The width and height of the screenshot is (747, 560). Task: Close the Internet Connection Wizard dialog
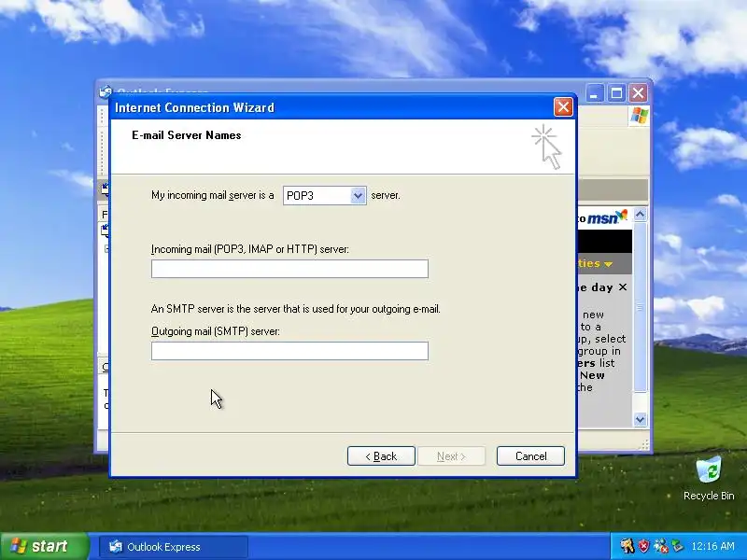pos(563,107)
